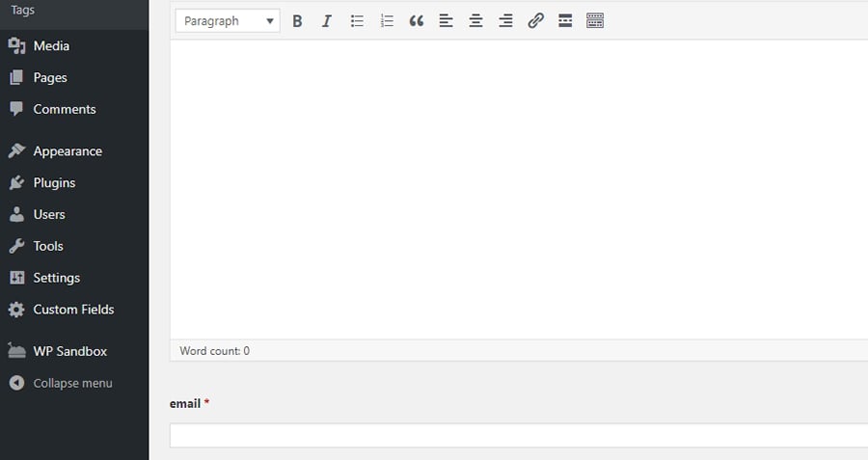The height and width of the screenshot is (460, 868).
Task: Click the Appearance paintbrush icon
Action: 16,150
